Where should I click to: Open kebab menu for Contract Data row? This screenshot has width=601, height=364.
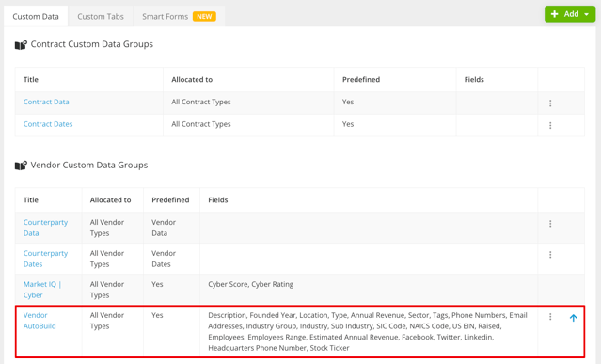[550, 103]
